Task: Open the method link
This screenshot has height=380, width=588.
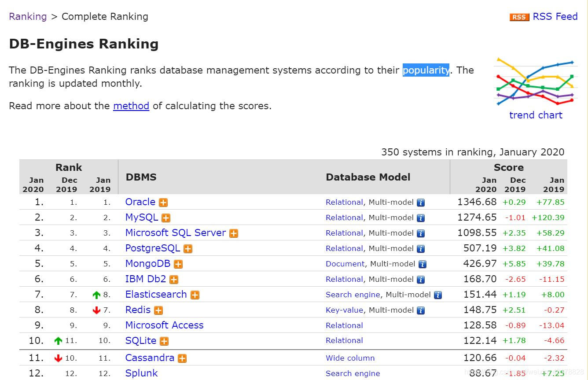Action: (131, 106)
